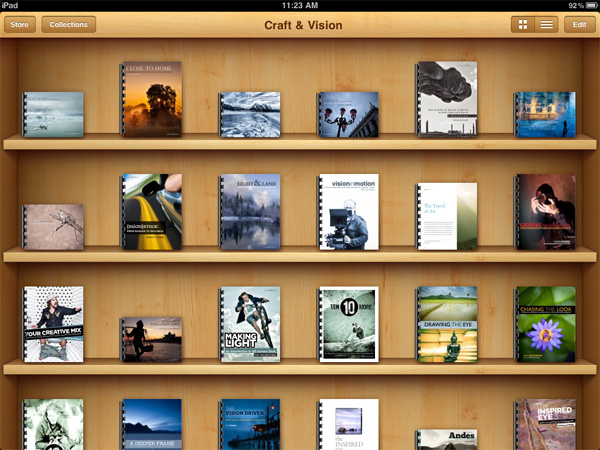Tap the iPad label in status bar

[x=10, y=5]
